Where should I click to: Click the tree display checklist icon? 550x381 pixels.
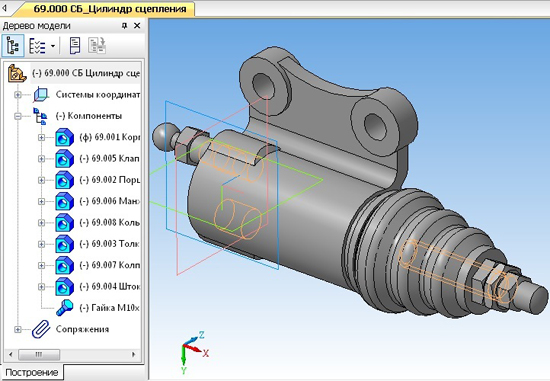[x=37, y=46]
